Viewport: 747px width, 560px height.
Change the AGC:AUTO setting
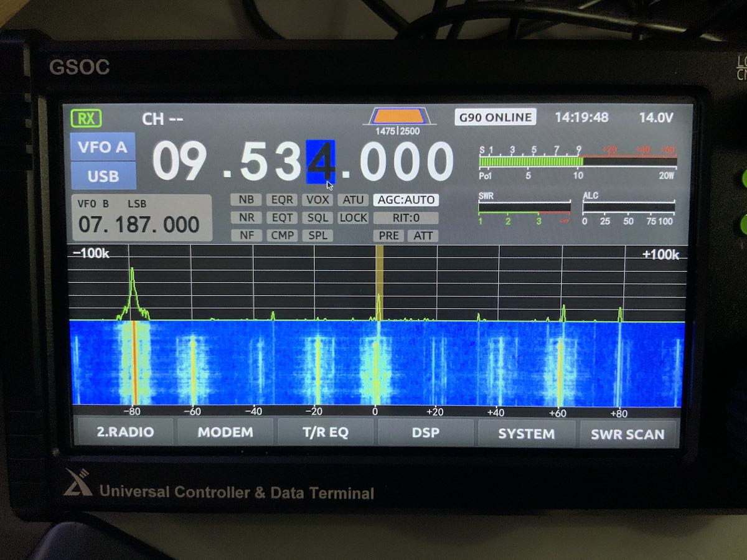[406, 200]
